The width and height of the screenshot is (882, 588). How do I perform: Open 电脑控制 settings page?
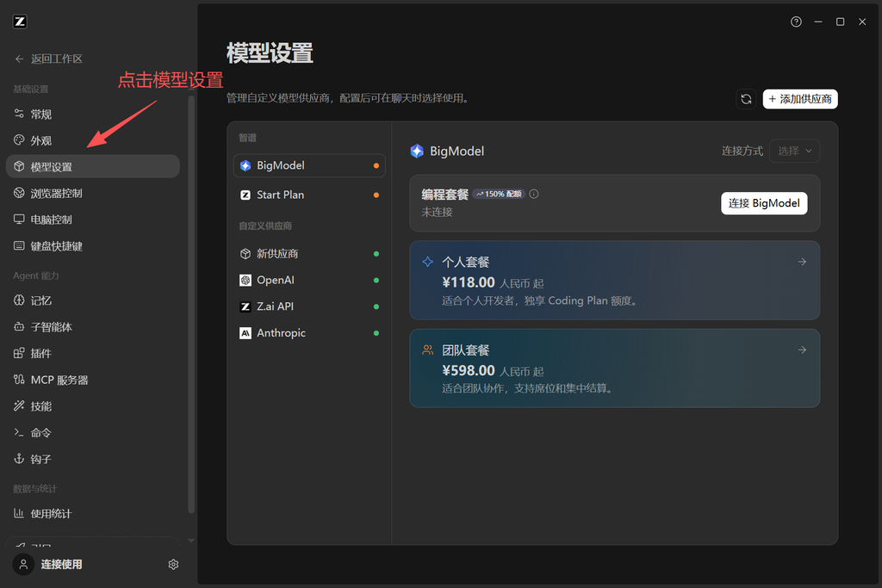[93, 220]
